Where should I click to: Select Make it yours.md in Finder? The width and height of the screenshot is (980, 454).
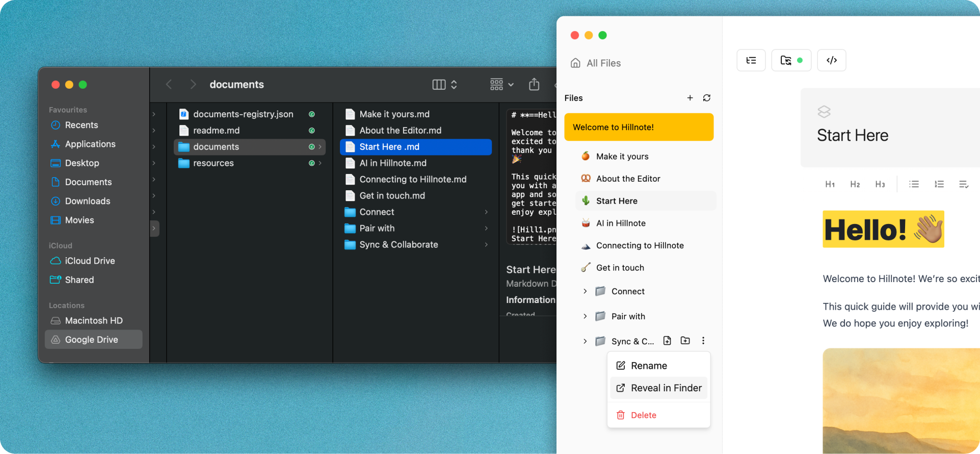pyautogui.click(x=416, y=114)
